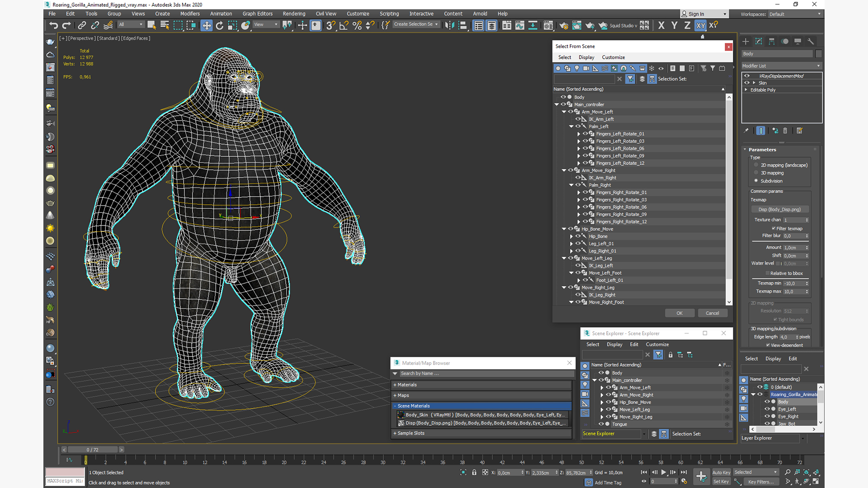Expand Fingers_Left_Rotate_01 in Select From Scene
The image size is (868, 488).
click(x=579, y=134)
